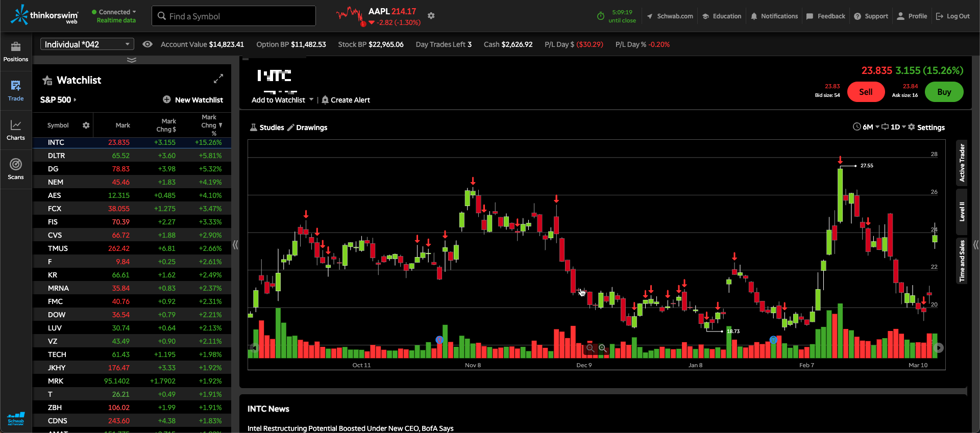Toggle the Active Trader side panel
The image size is (980, 433).
tap(962, 163)
